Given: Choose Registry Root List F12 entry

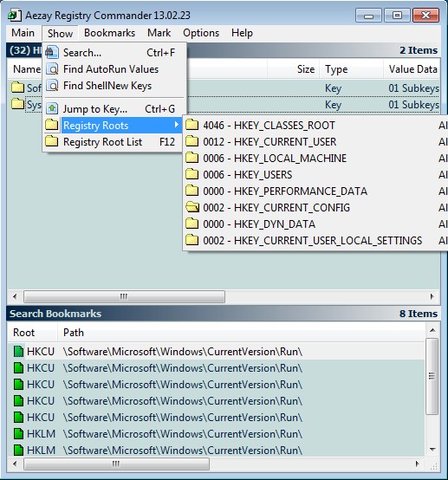Looking at the screenshot, I should pyautogui.click(x=114, y=142).
